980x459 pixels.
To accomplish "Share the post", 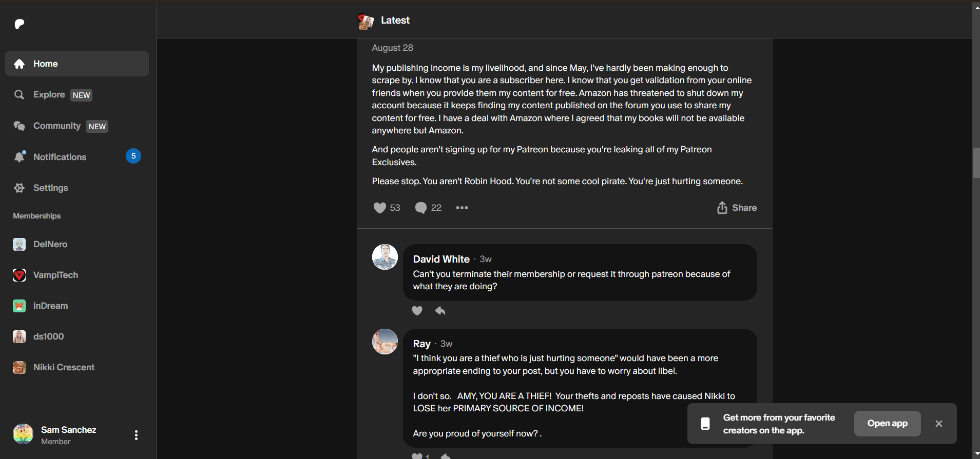I will pos(737,208).
